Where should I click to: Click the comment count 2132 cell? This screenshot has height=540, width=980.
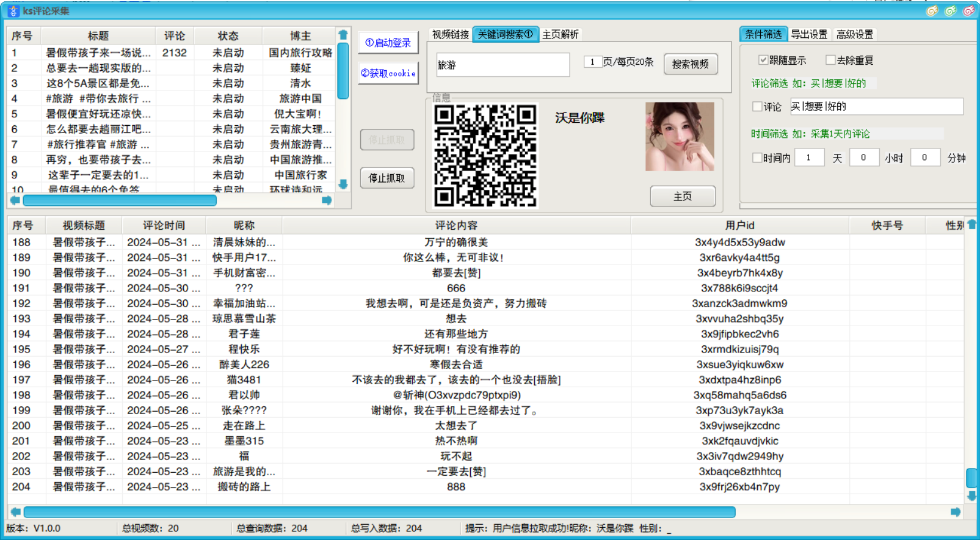pyautogui.click(x=175, y=53)
